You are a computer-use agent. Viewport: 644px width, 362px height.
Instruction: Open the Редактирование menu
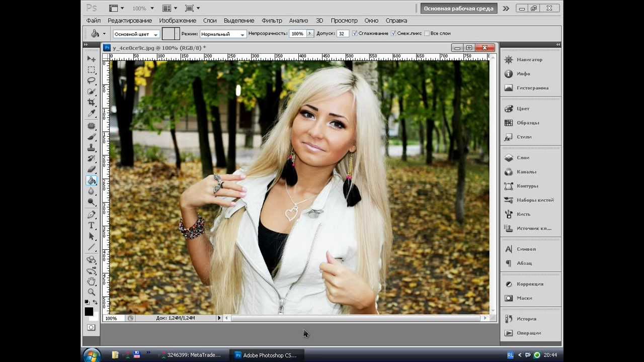(x=130, y=21)
